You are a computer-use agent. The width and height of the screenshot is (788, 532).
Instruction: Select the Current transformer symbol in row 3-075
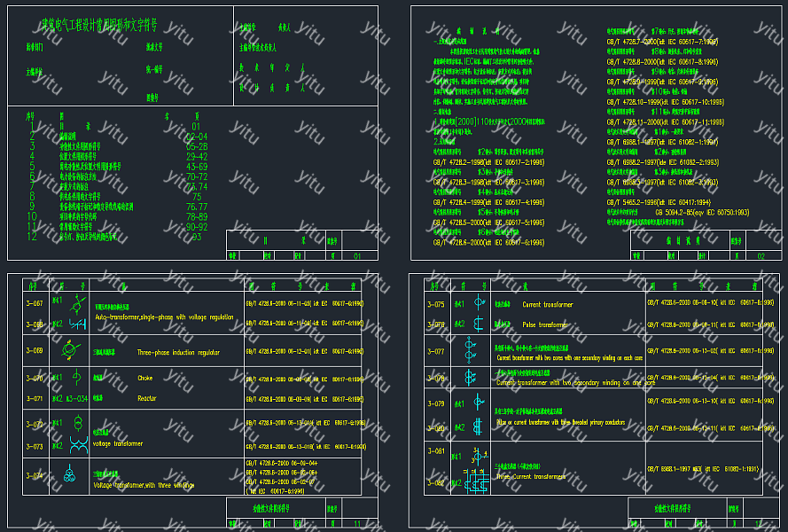[x=480, y=303]
